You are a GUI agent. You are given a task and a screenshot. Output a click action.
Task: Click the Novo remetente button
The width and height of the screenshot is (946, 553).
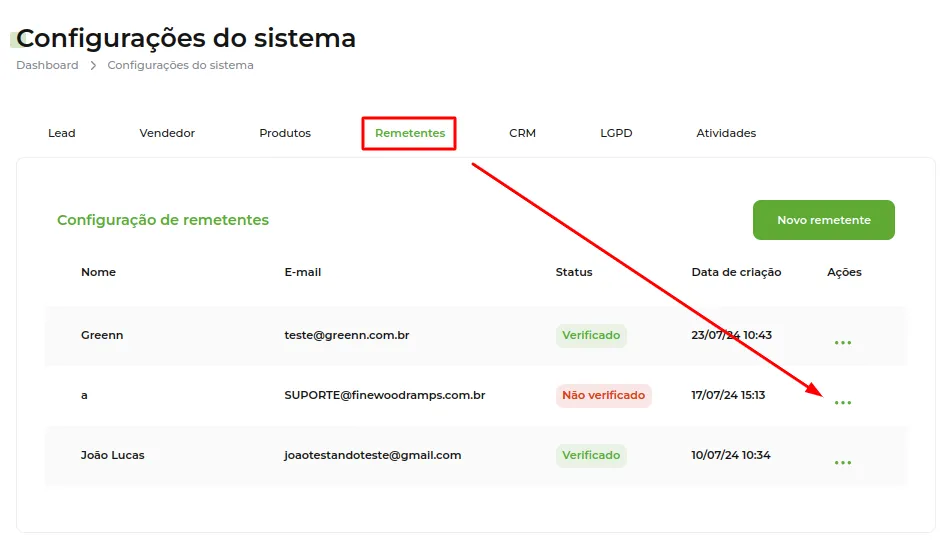pos(824,220)
